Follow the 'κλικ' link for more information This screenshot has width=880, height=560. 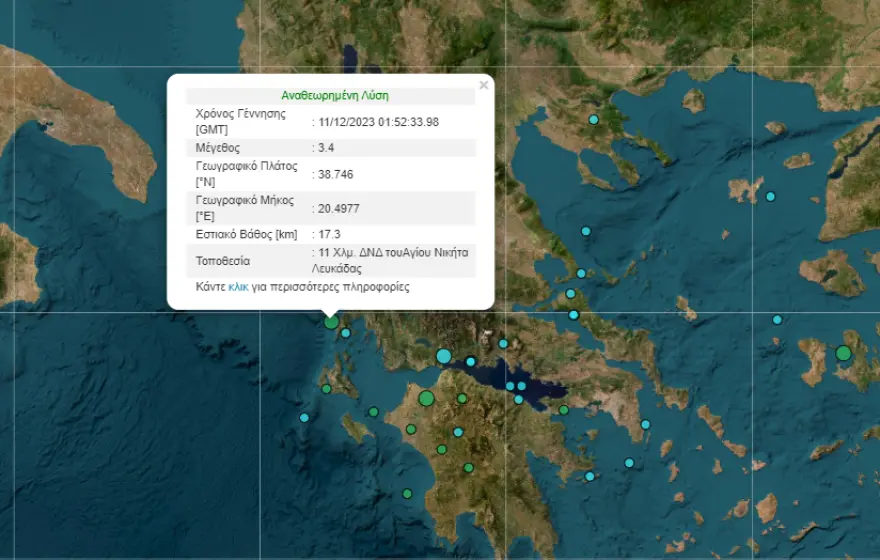tap(238, 287)
